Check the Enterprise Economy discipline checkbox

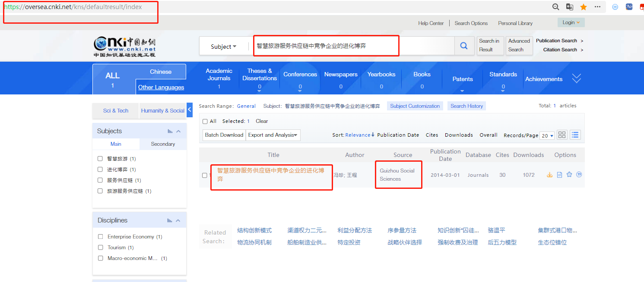click(101, 237)
